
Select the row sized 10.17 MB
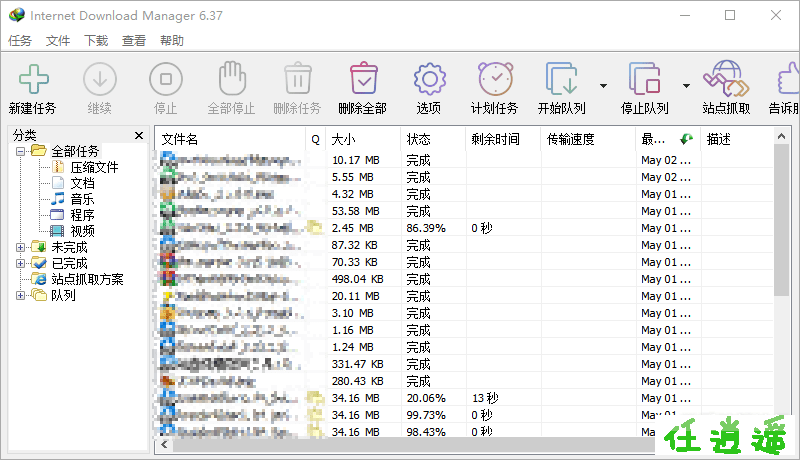tap(464, 160)
